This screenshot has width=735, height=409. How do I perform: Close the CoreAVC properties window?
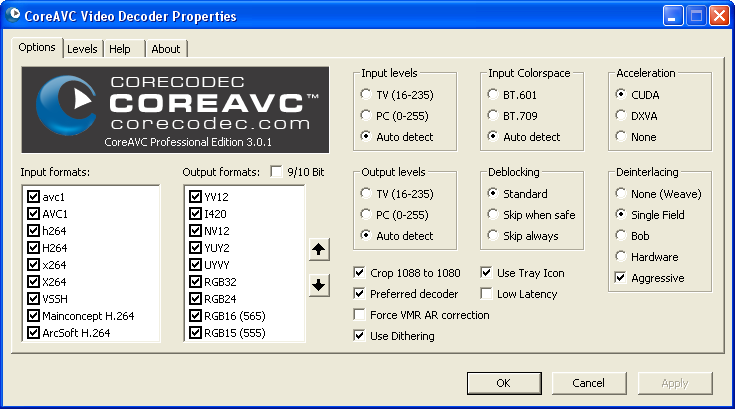click(x=719, y=16)
